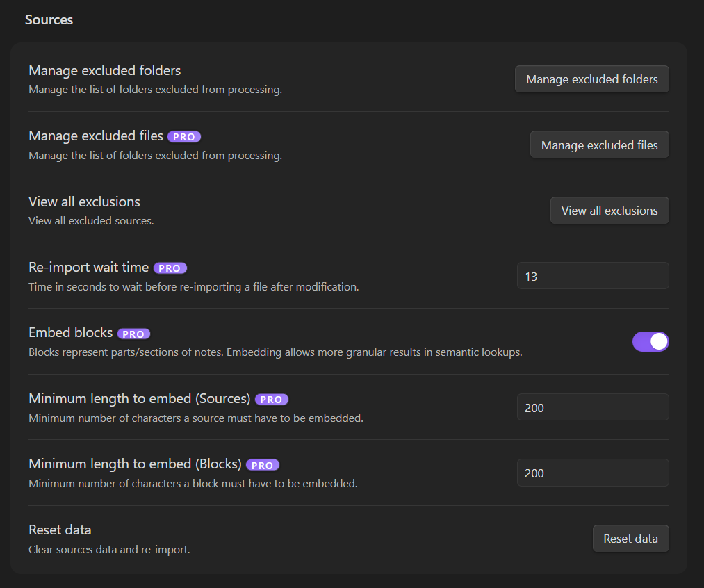Click the 'Blocks represent parts/sections of notes' description
This screenshot has height=588, width=704.
[275, 352]
